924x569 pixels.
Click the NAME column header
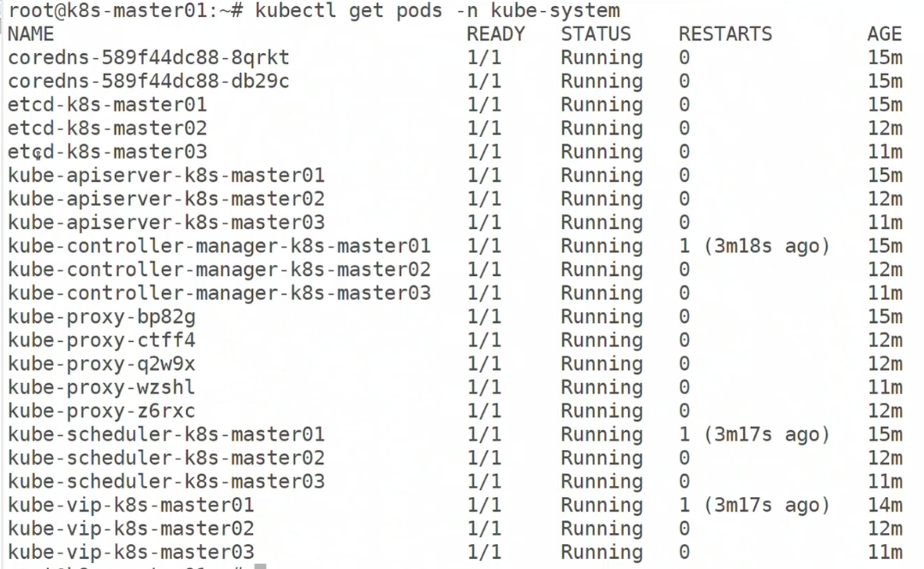(31, 34)
